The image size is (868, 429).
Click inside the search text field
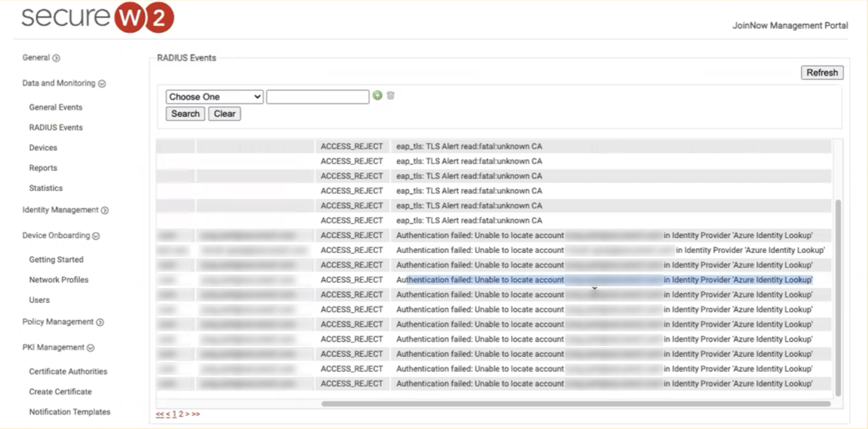click(317, 97)
